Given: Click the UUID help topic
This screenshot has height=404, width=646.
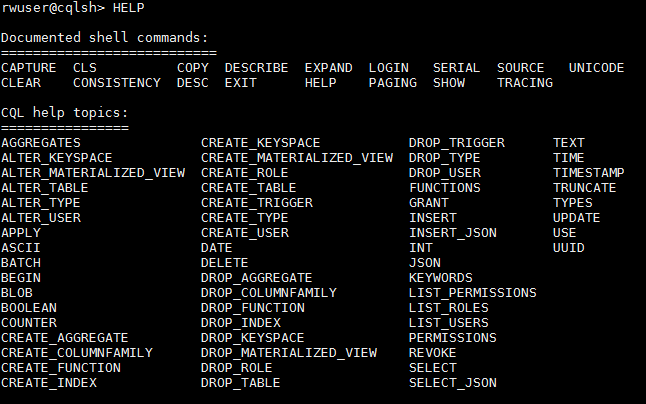Looking at the screenshot, I should pos(569,248).
